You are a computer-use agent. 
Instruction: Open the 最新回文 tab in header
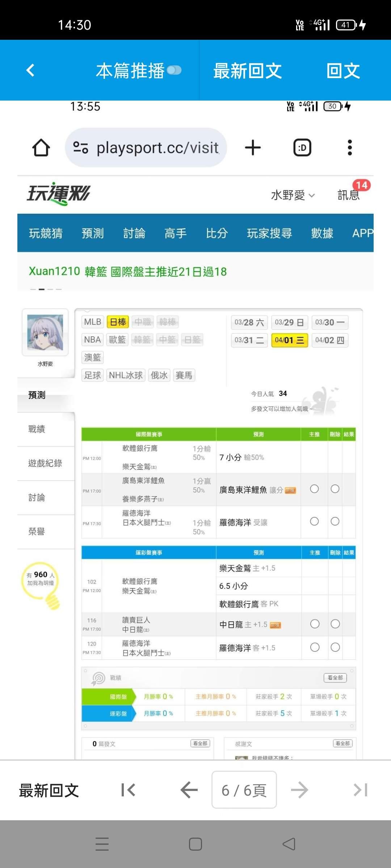click(x=247, y=71)
